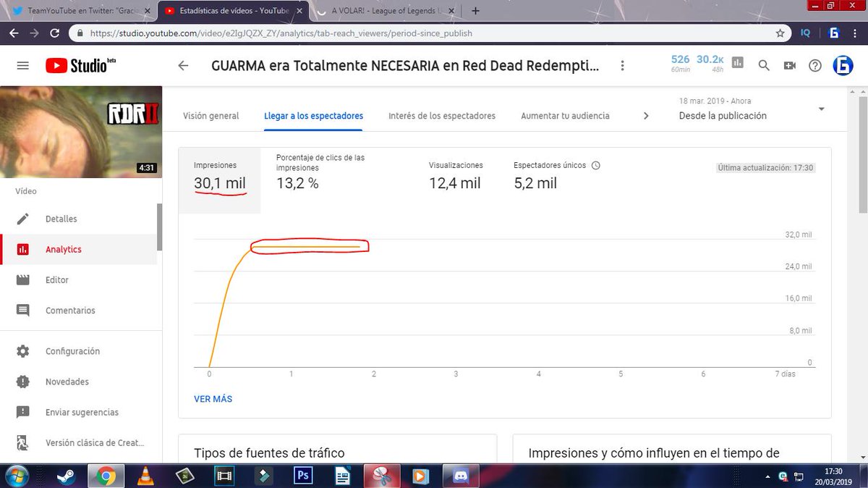Show more analytics tabs with the right chevron
868x488 pixels.
coord(646,116)
